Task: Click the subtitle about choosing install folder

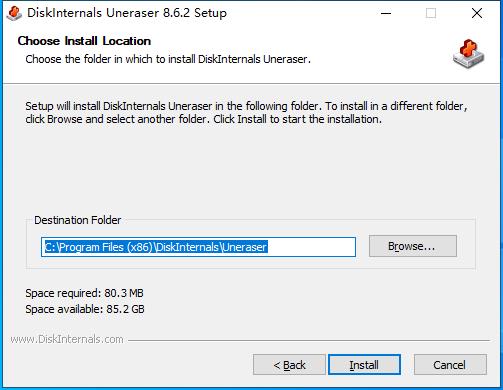Action: [x=168, y=59]
